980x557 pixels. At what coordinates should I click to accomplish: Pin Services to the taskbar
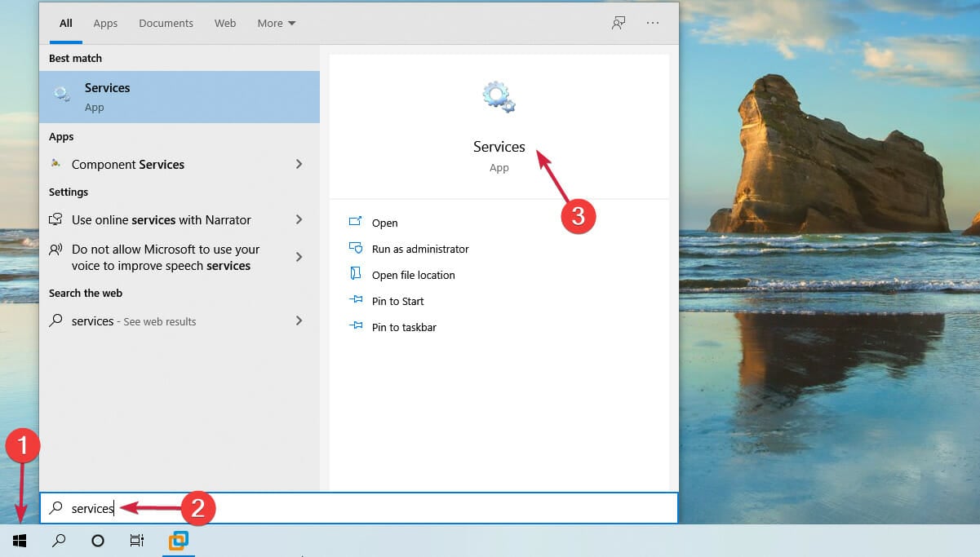coord(404,327)
